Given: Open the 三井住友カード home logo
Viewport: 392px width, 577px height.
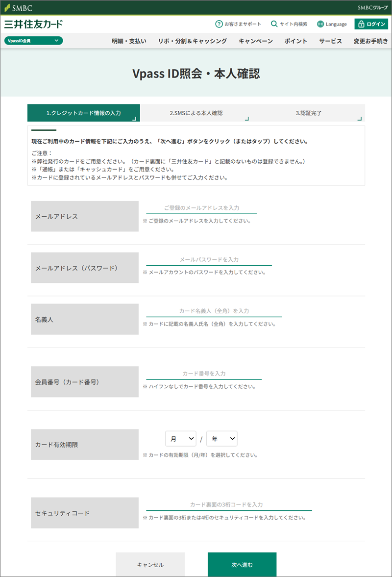Looking at the screenshot, I should click(33, 25).
